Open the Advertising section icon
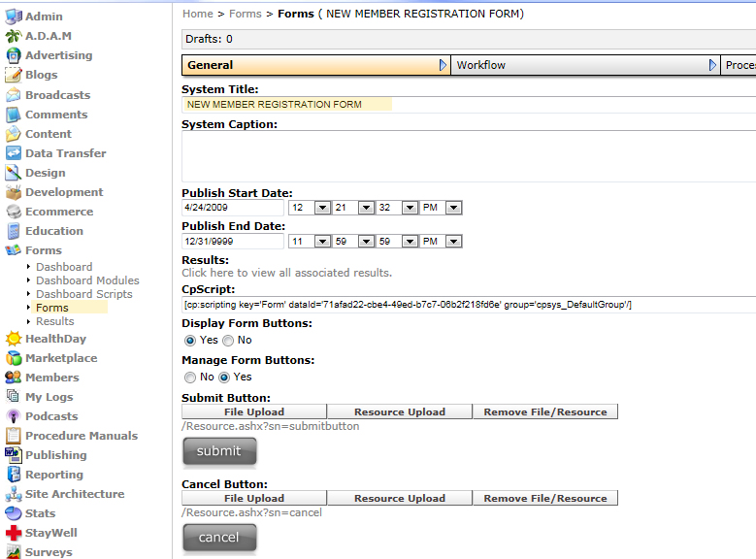The width and height of the screenshot is (756, 559). click(13, 55)
